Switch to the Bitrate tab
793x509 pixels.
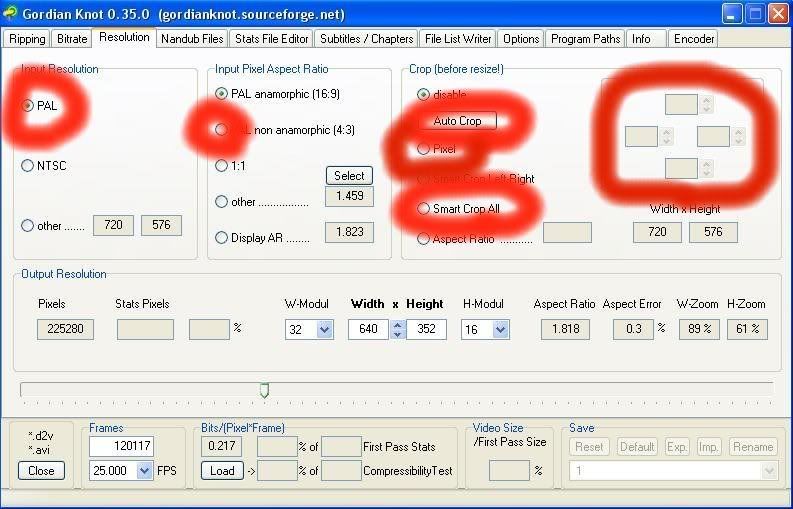(72, 39)
